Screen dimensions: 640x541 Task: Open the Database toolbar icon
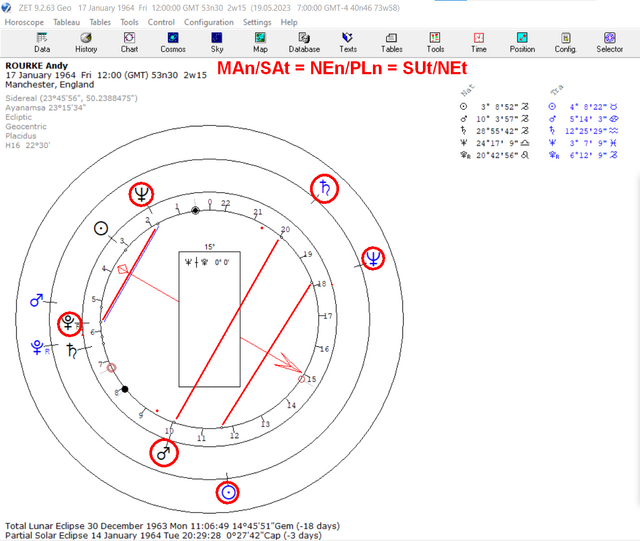[x=304, y=42]
